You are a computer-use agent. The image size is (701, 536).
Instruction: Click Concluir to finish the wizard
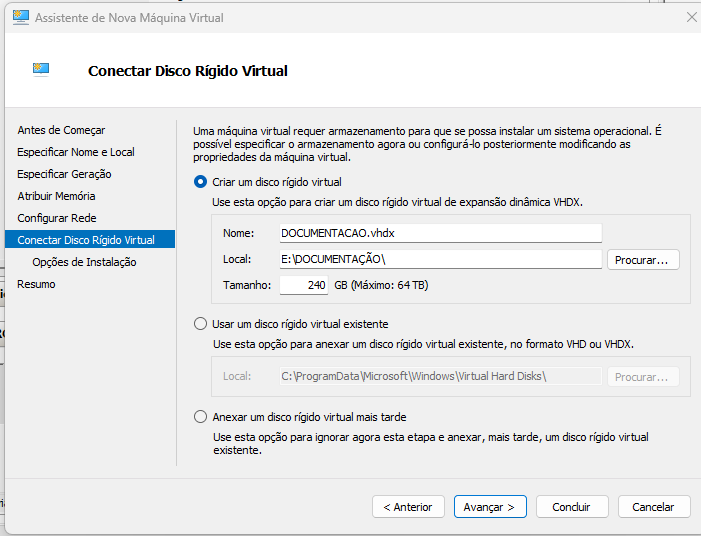pos(571,507)
